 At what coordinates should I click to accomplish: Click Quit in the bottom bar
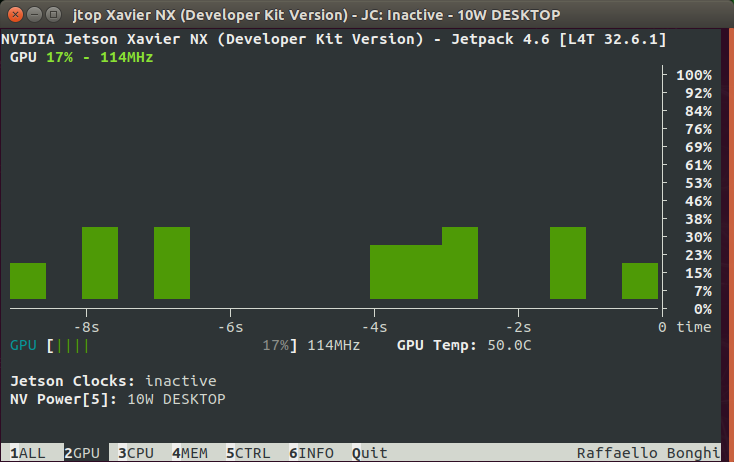(370, 453)
